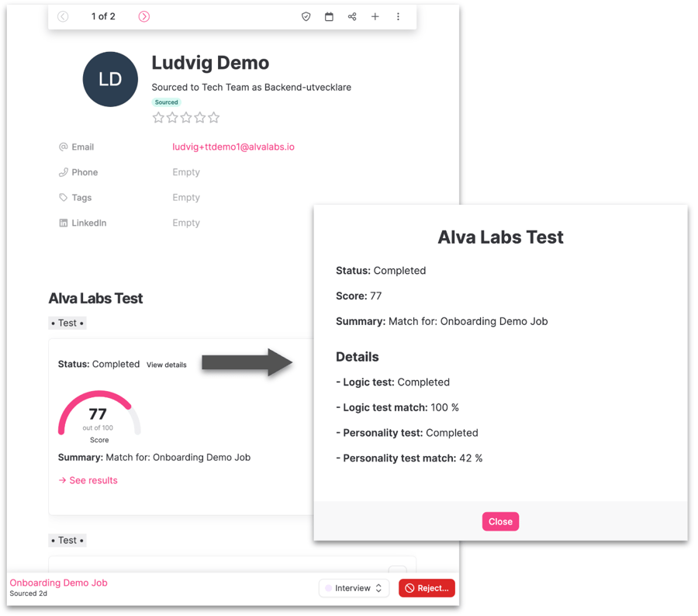Viewport: 698px width, 616px height.
Task: Click the share candidate icon
Action: click(352, 16)
